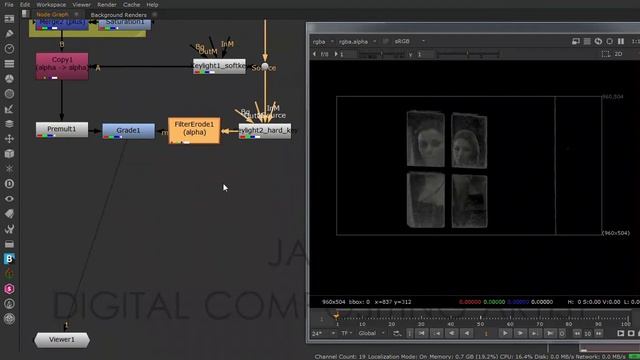Viewport: 640px width, 360px height.
Task: Click the current frame number field
Action: 486,333
